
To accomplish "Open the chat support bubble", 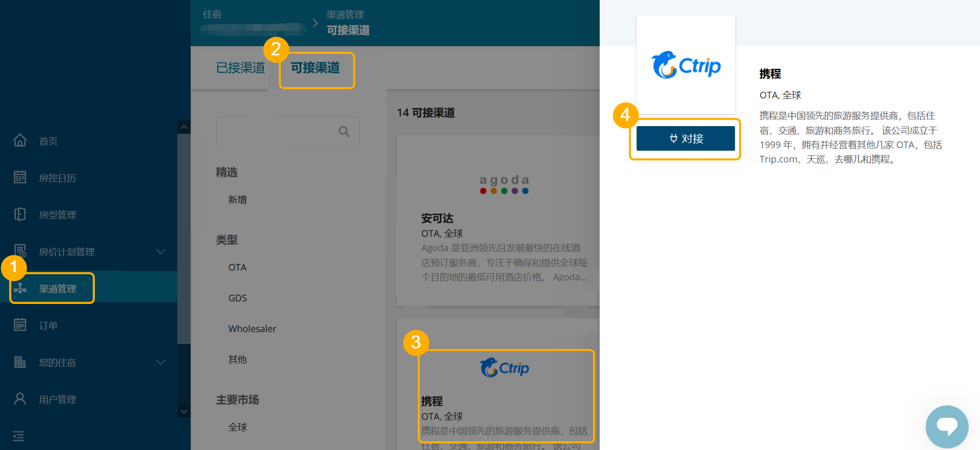I will point(947,426).
